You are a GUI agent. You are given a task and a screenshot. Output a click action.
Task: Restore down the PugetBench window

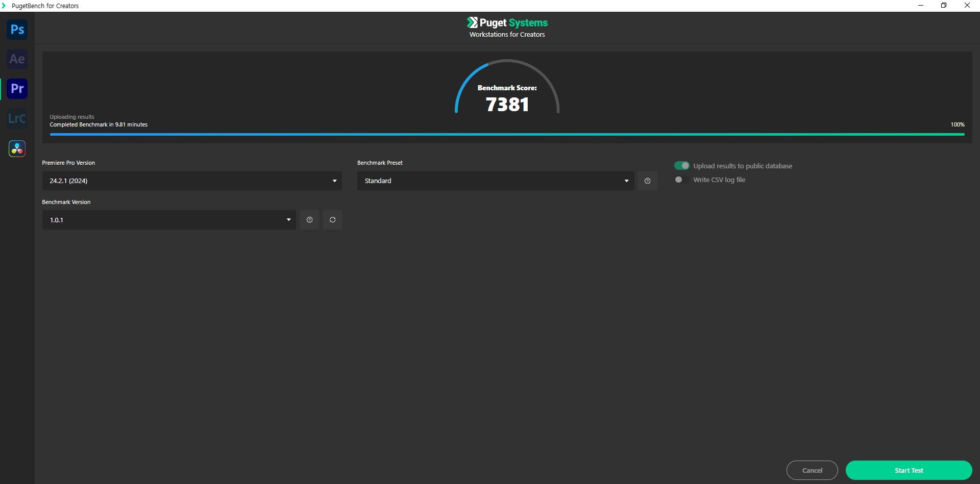click(x=944, y=6)
